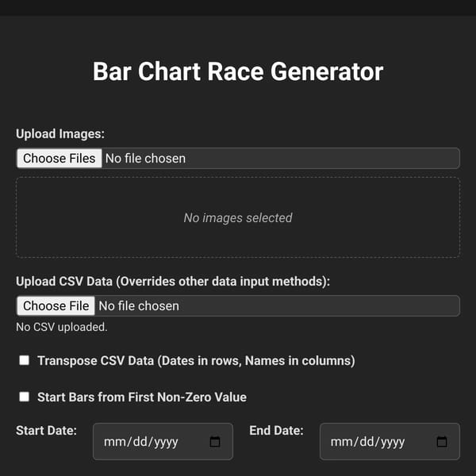Viewport: 476px width, 476px height.
Task: Click Choose File for CSV upload
Action: pyautogui.click(x=56, y=305)
